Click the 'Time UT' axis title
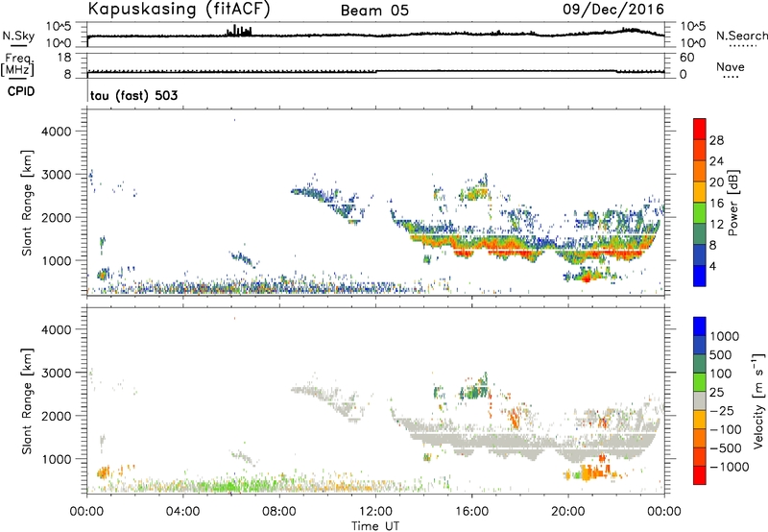Screen dimensions: 768x532 [x=375, y=526]
